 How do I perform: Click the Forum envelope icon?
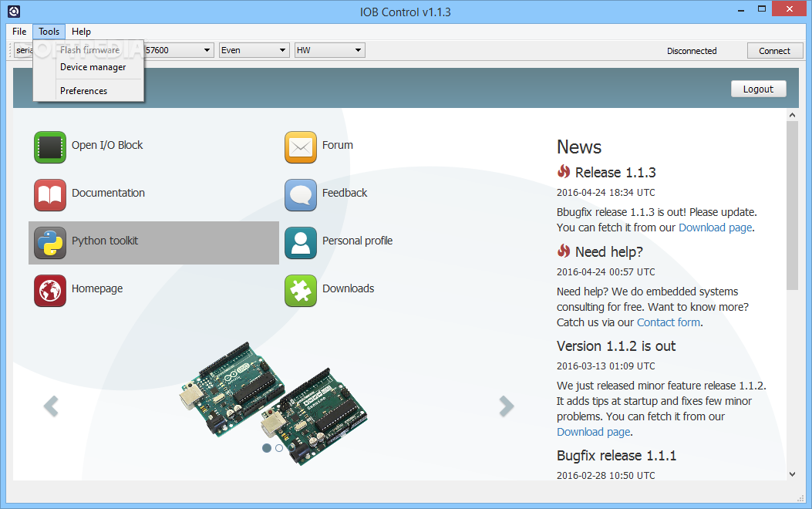point(301,147)
